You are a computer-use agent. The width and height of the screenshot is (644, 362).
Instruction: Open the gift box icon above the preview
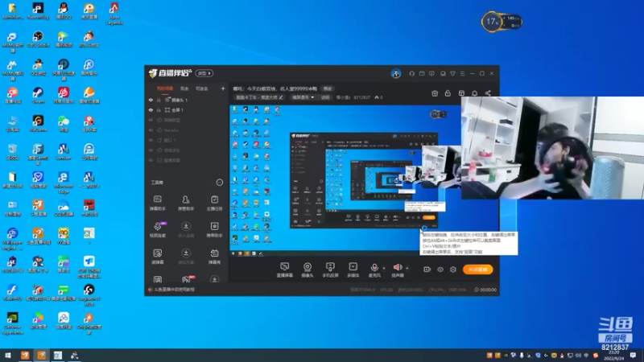click(x=435, y=93)
